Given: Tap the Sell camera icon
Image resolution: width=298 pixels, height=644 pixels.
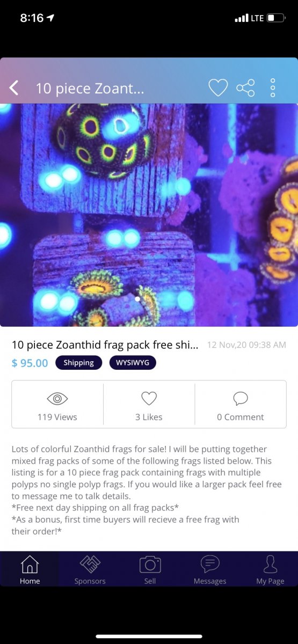Looking at the screenshot, I should coord(150,570).
